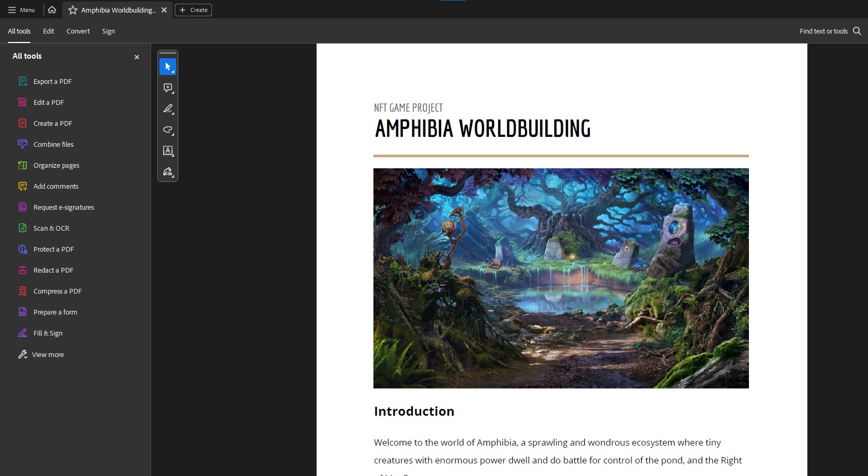
Task: Click the Create a PDF icon
Action: pos(23,123)
